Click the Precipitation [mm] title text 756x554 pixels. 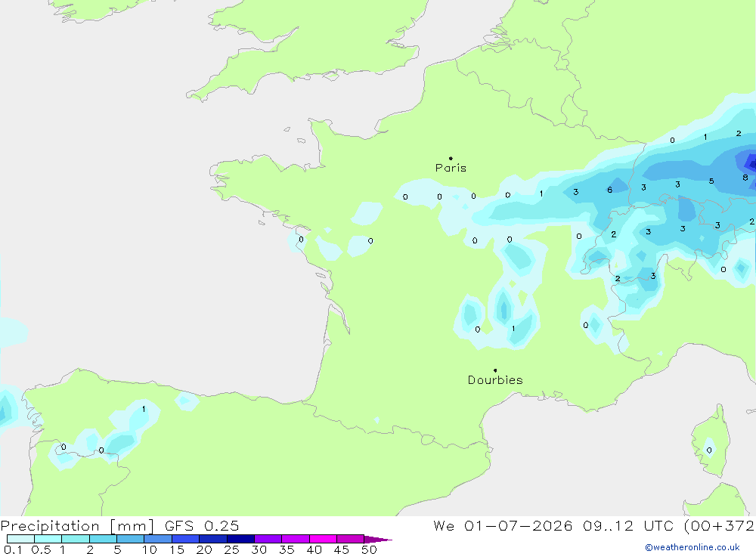pyautogui.click(x=77, y=525)
